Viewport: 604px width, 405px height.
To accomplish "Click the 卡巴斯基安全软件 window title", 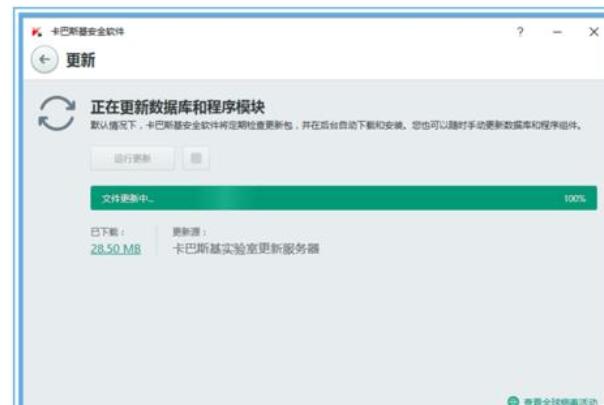I will 88,32.
